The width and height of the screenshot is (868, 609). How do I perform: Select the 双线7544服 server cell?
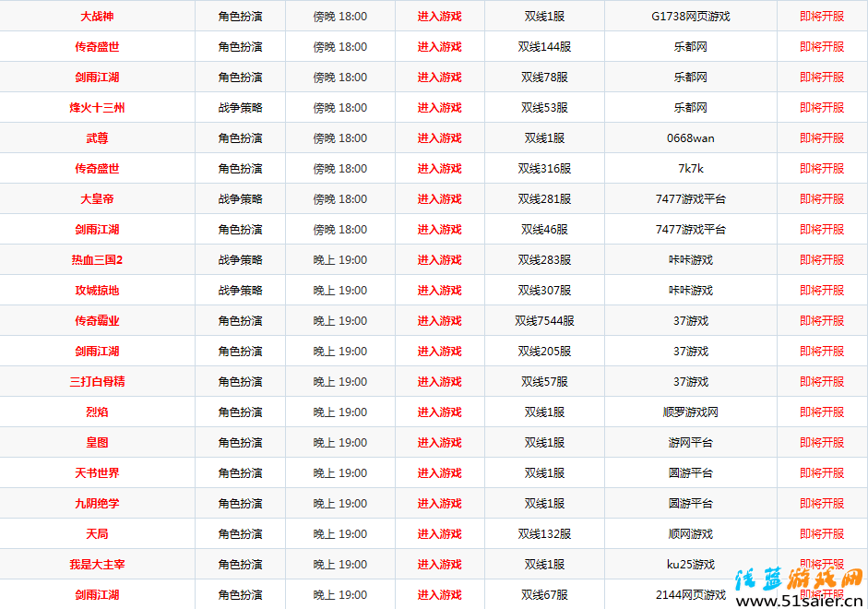(545, 321)
